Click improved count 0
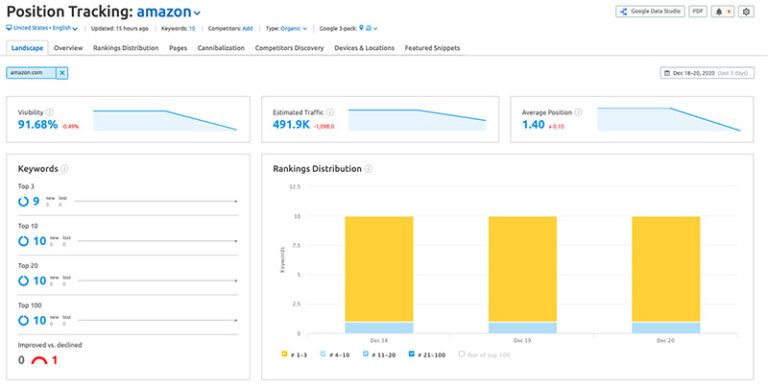 [x=21, y=361]
